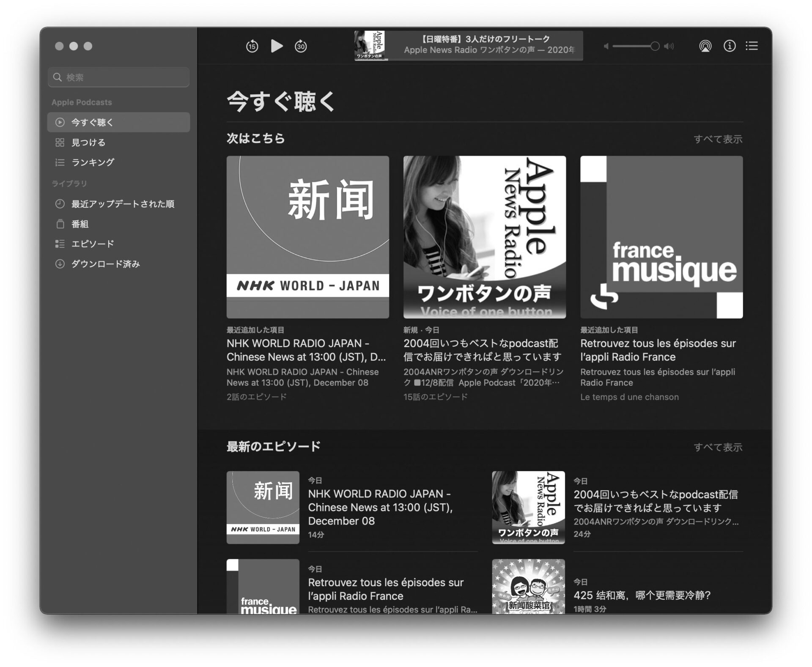
Task: Click the エピソード list icon
Action: 60,244
